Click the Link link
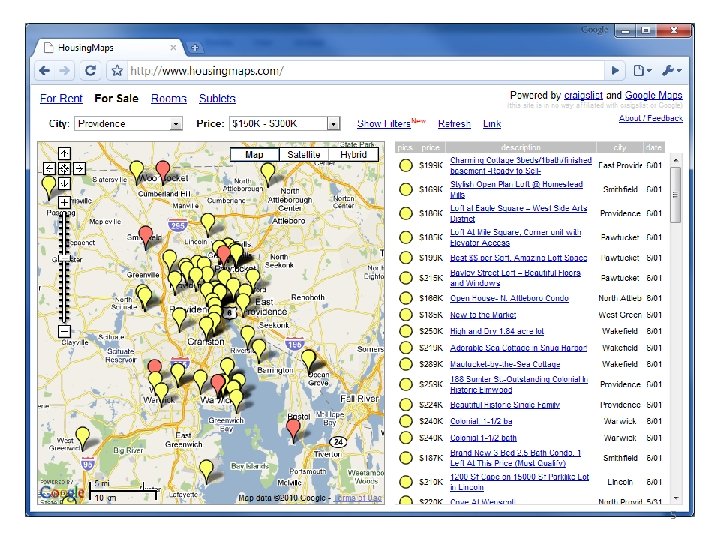Image resolution: width=720 pixels, height=540 pixels. (x=492, y=124)
